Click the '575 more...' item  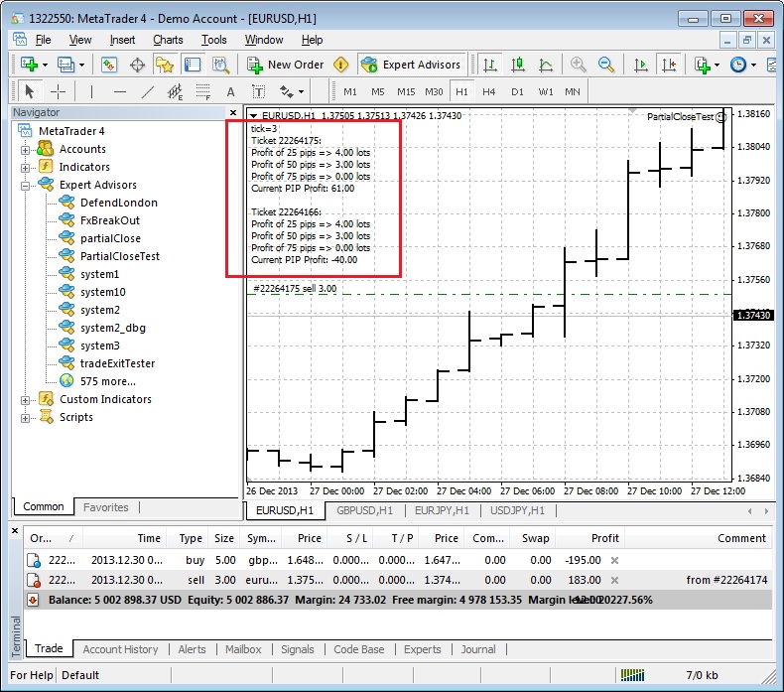click(107, 381)
